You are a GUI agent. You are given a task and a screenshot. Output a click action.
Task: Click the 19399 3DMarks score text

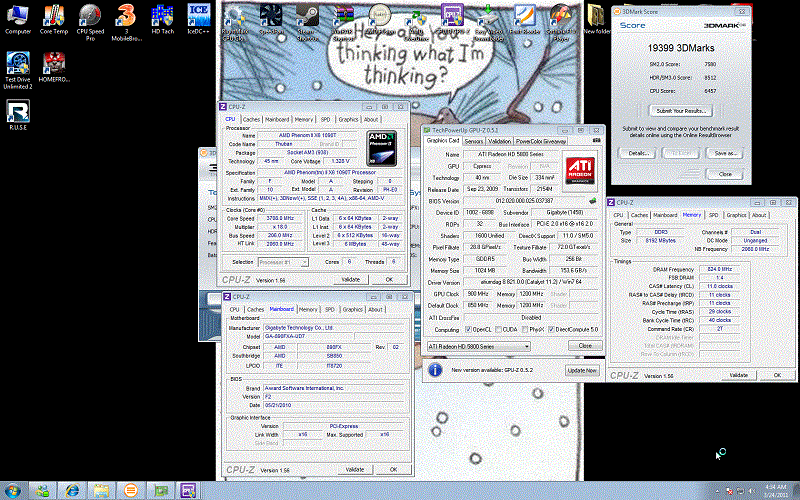[x=681, y=48]
